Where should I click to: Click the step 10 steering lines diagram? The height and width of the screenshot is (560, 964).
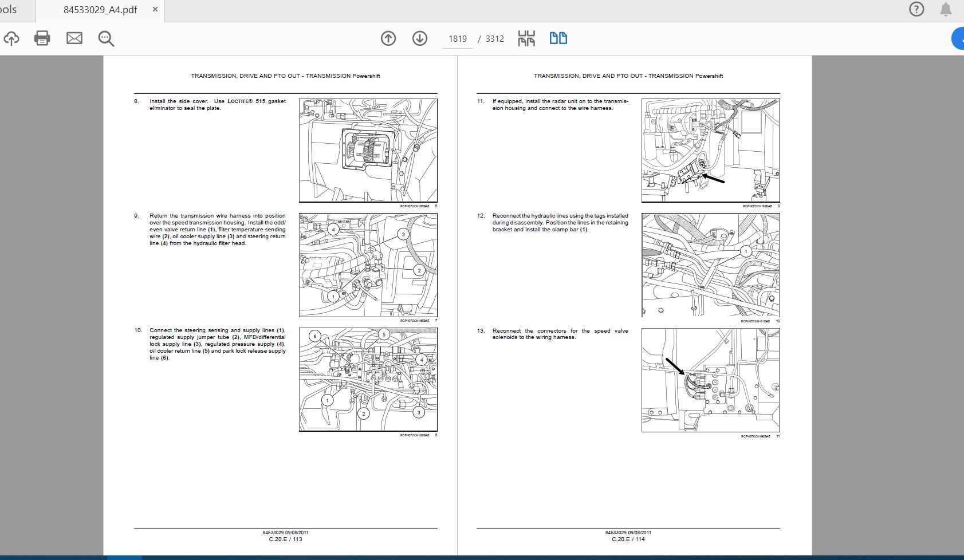tap(368, 380)
